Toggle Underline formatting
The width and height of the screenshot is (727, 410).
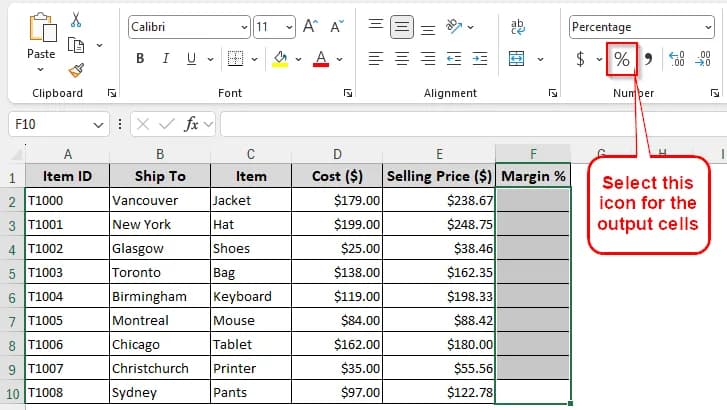point(191,59)
